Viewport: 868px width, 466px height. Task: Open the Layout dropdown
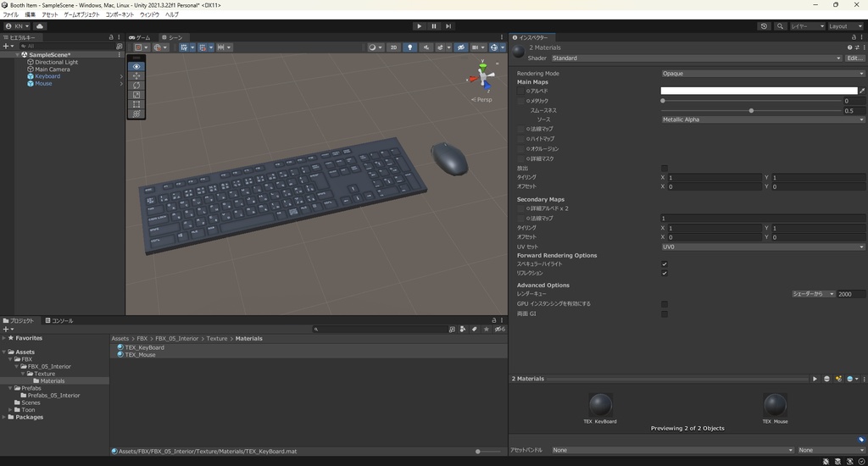point(845,26)
